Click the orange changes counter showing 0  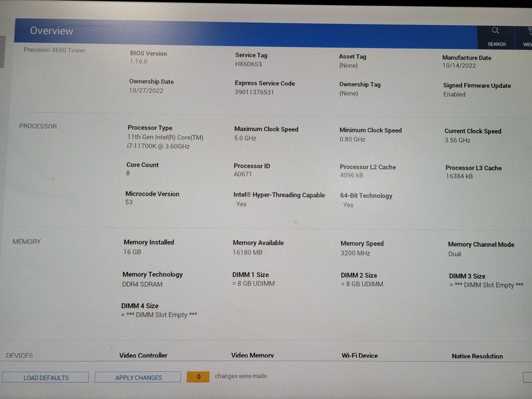click(x=198, y=377)
